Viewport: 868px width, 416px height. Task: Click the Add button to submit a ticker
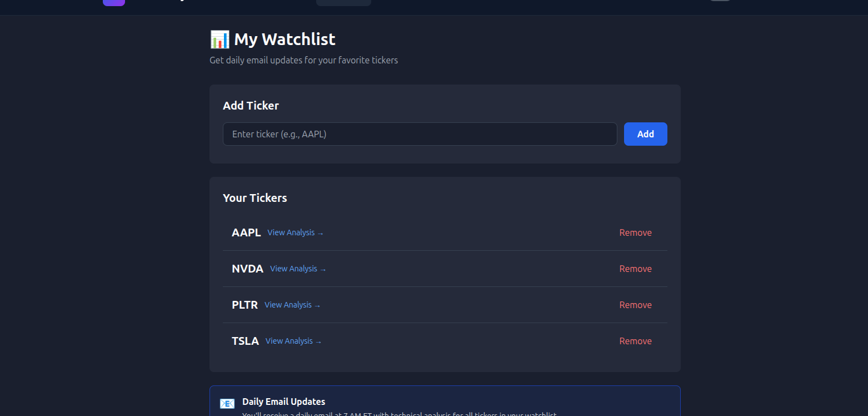pyautogui.click(x=645, y=133)
